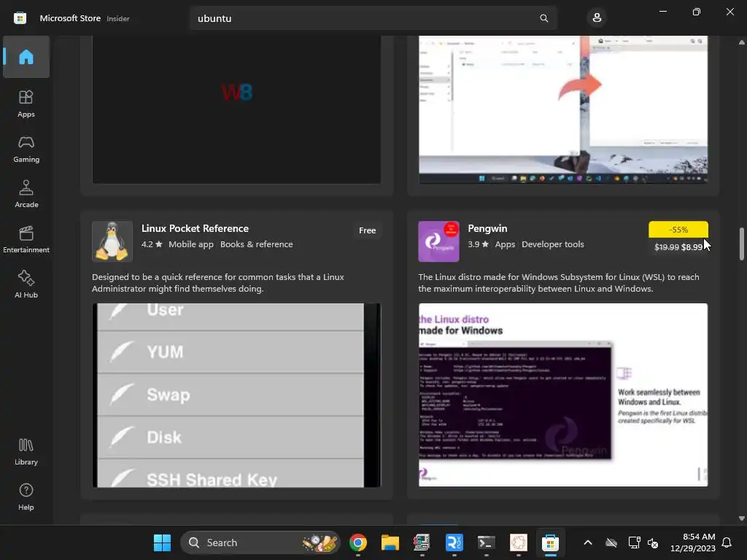Screen dimensions: 747x560
Task: Open the Pengwin app title
Action: (x=487, y=228)
